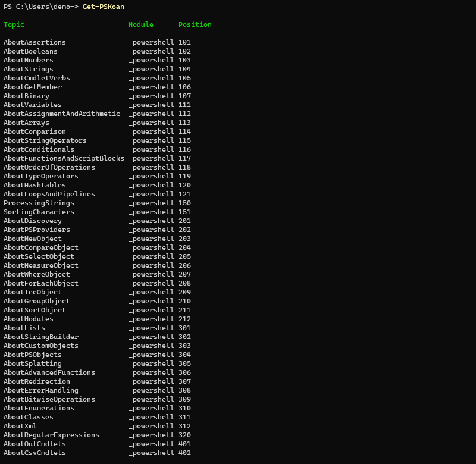The height and width of the screenshot is (464, 476).
Task: Select the AboutRedirection topic
Action: [37, 381]
